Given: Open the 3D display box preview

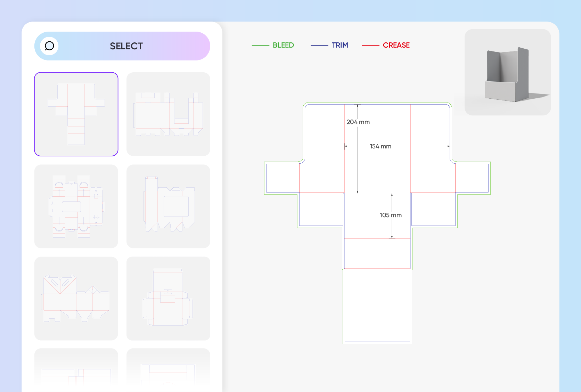Looking at the screenshot, I should click(508, 72).
